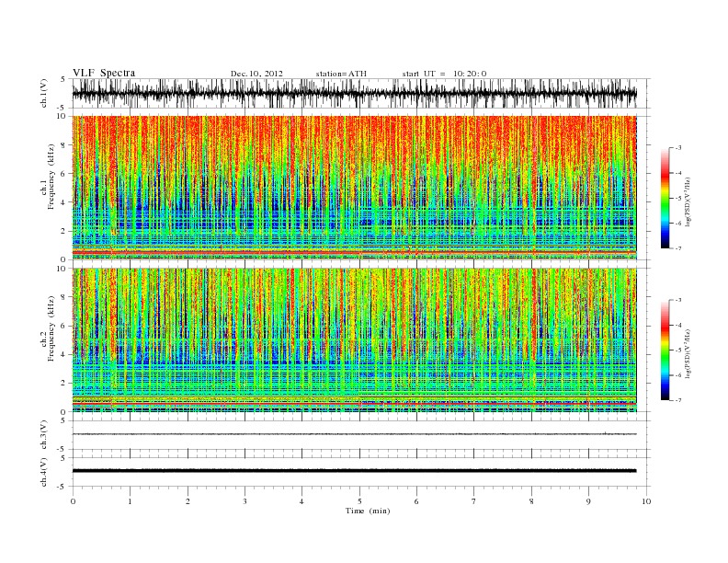Click time axis tick label "2"
The image size is (728, 563).
pyautogui.click(x=188, y=501)
